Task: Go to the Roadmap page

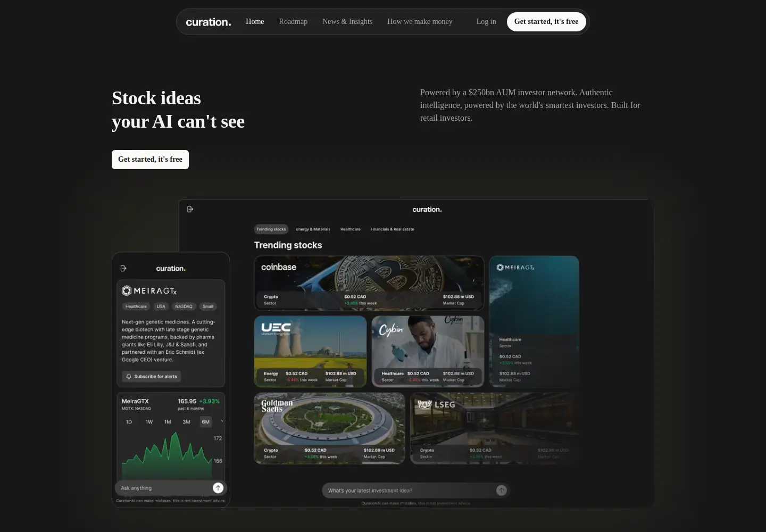Action: (x=293, y=22)
